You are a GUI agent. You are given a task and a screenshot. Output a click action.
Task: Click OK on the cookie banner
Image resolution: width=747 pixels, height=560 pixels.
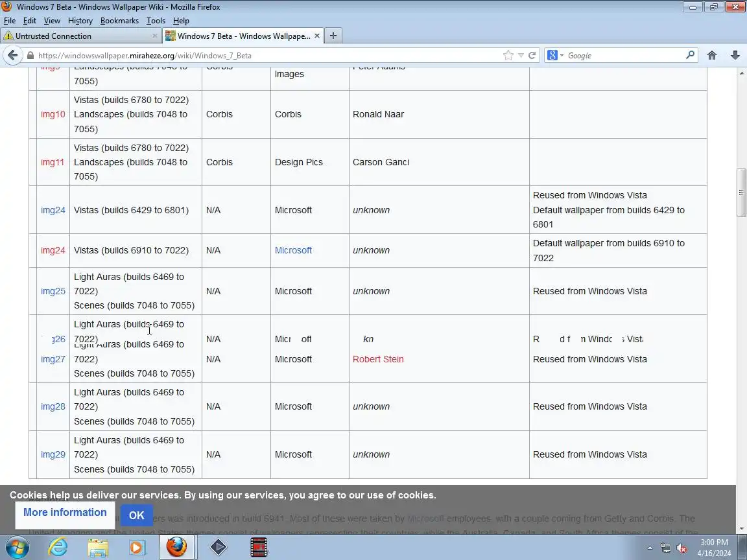click(136, 515)
